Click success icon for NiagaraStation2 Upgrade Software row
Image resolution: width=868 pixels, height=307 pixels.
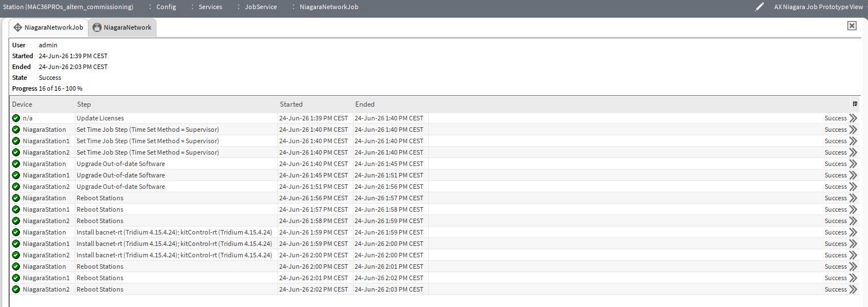coord(16,187)
